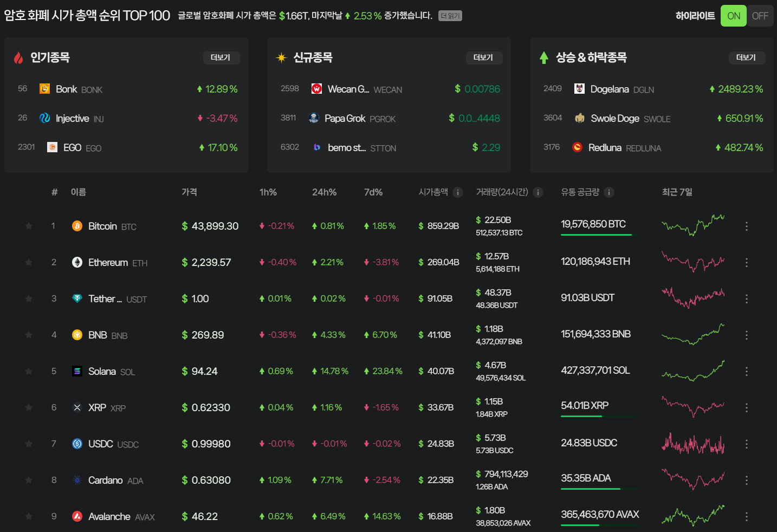Click the flame icon beside 인기종목
The height and width of the screenshot is (532, 777).
click(18, 57)
